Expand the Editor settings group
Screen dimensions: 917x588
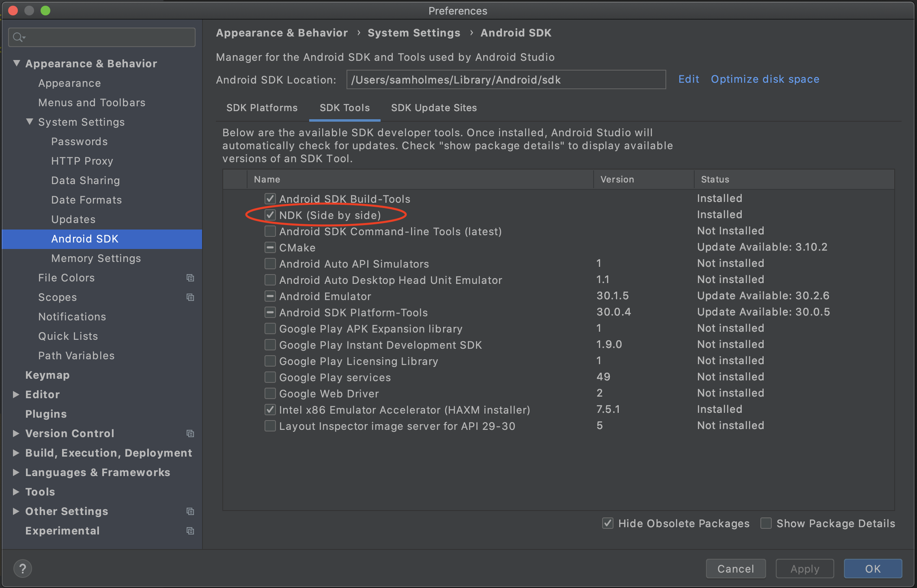point(16,394)
